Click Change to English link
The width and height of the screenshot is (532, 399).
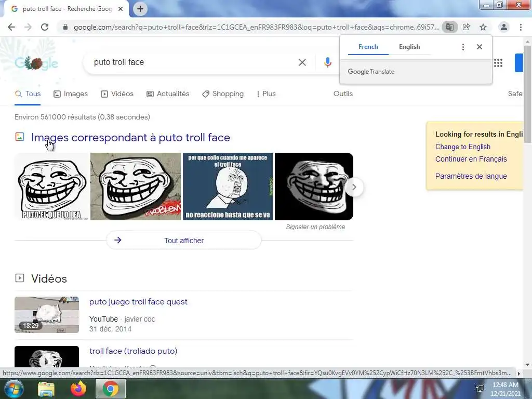463,147
